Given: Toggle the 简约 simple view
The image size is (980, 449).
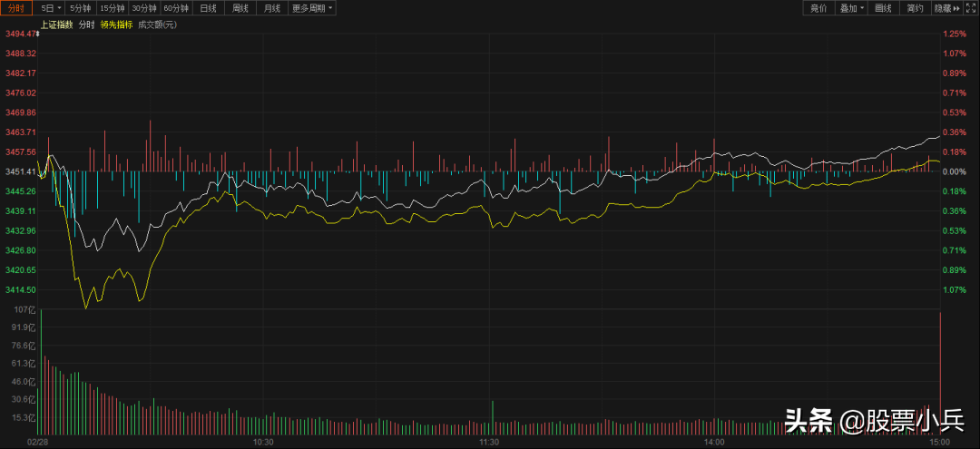Looking at the screenshot, I should [x=915, y=8].
